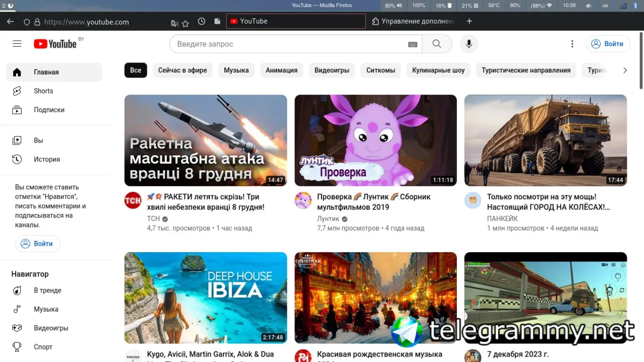The image size is (644, 362).
Task: Open the YouTube hamburger guide menu
Action: click(x=17, y=44)
